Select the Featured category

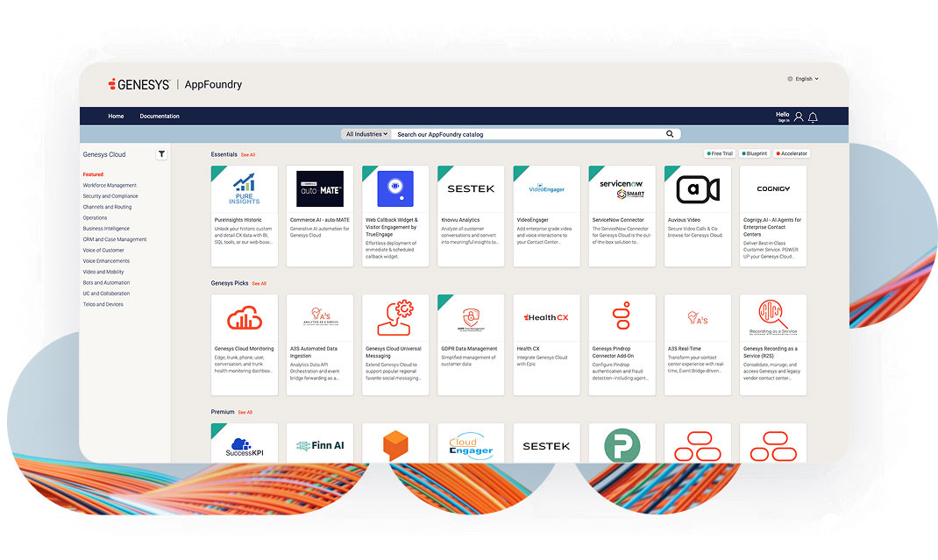(93, 174)
